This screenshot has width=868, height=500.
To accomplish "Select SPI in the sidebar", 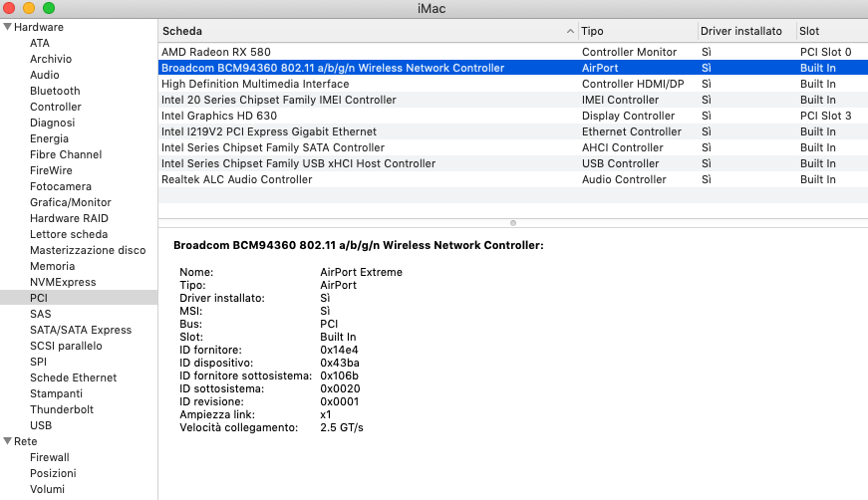I will (38, 362).
